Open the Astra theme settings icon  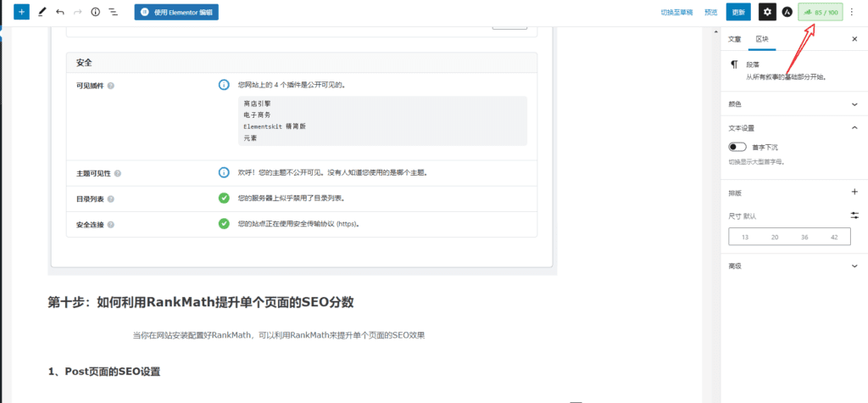click(x=787, y=12)
